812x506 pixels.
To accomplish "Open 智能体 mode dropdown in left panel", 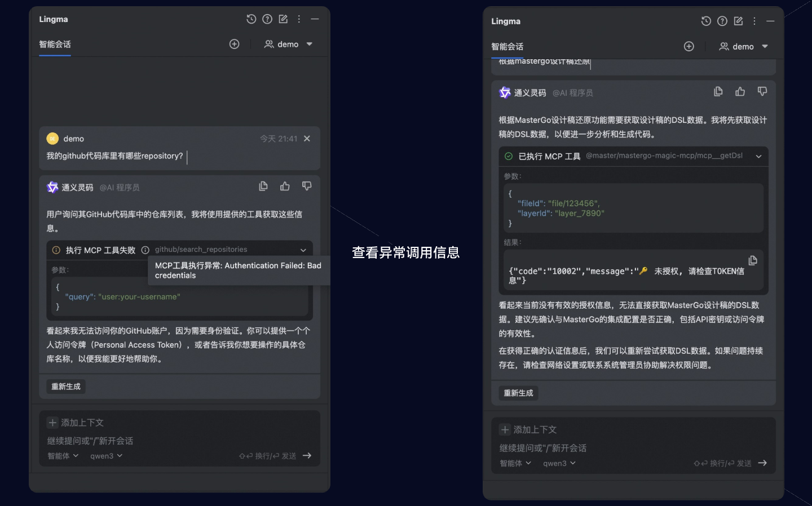I will (x=63, y=456).
